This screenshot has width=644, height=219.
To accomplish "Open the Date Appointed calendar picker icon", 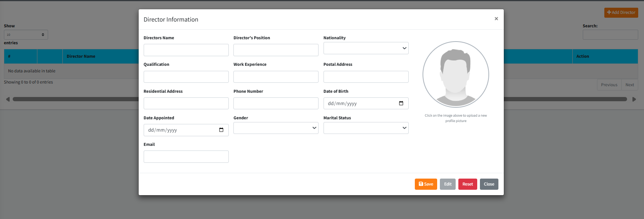I will click(x=221, y=130).
